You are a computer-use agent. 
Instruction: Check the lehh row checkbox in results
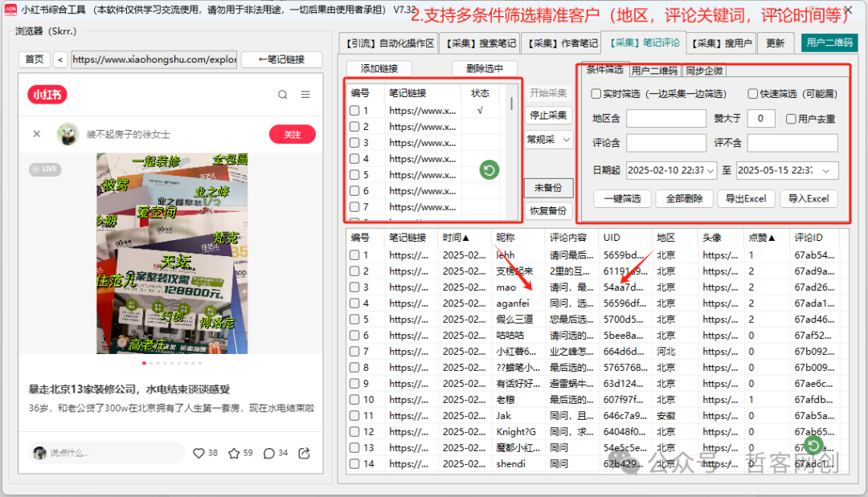tap(355, 255)
